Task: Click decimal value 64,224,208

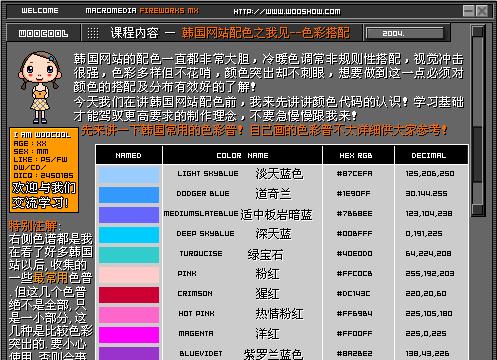Action: point(428,253)
